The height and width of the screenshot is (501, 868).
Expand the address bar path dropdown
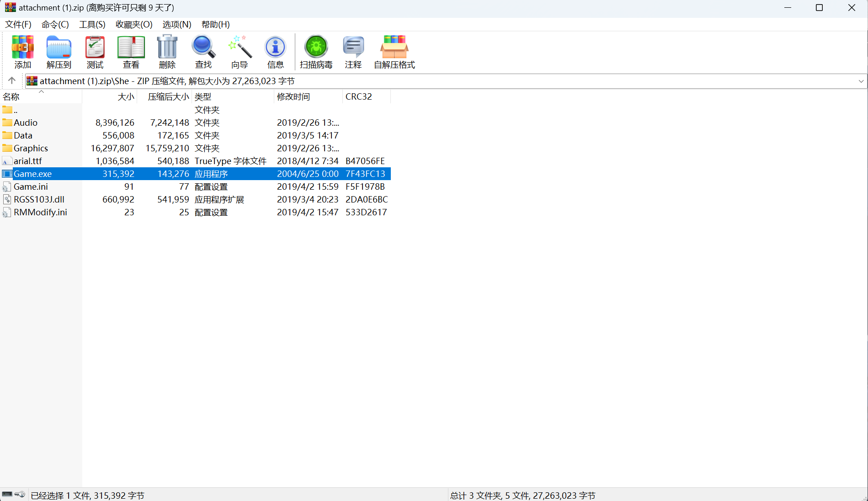(861, 81)
